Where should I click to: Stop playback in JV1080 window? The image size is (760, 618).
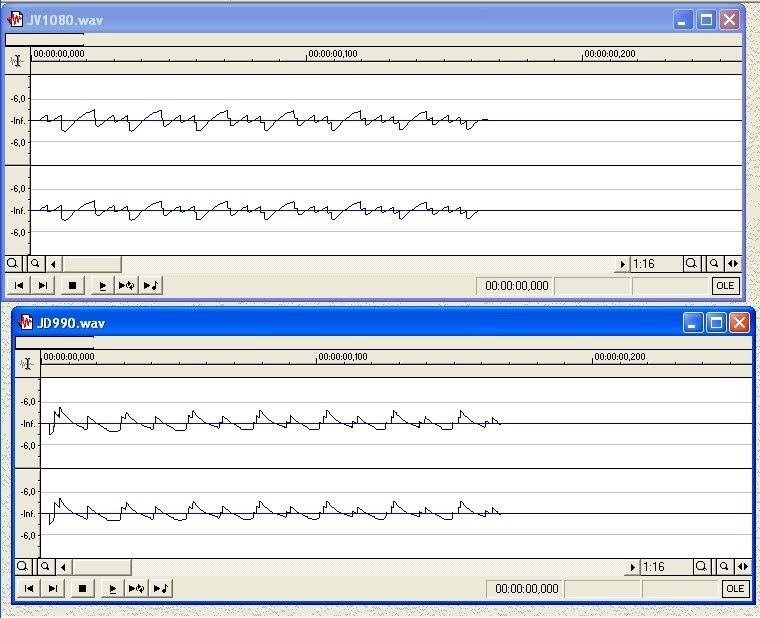[72, 285]
